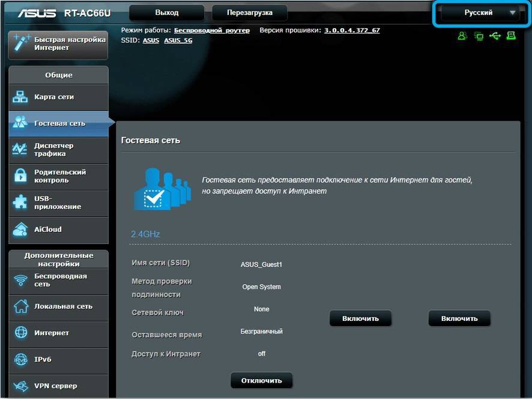Click the Выход logout button

tap(166, 13)
